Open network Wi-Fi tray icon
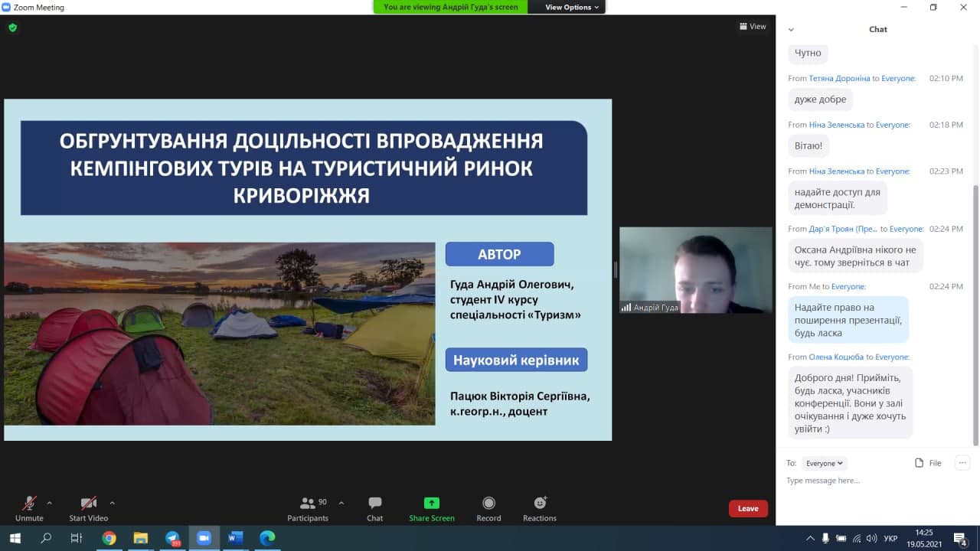 tap(857, 539)
